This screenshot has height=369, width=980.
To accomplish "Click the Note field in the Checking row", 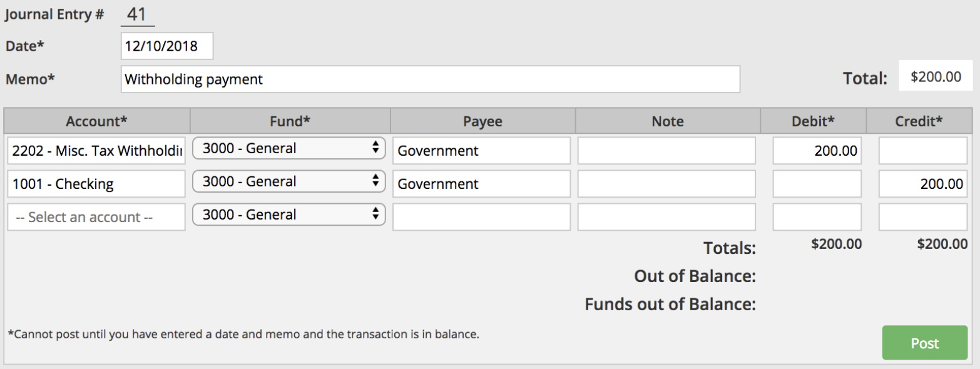I will pyautogui.click(x=666, y=184).
